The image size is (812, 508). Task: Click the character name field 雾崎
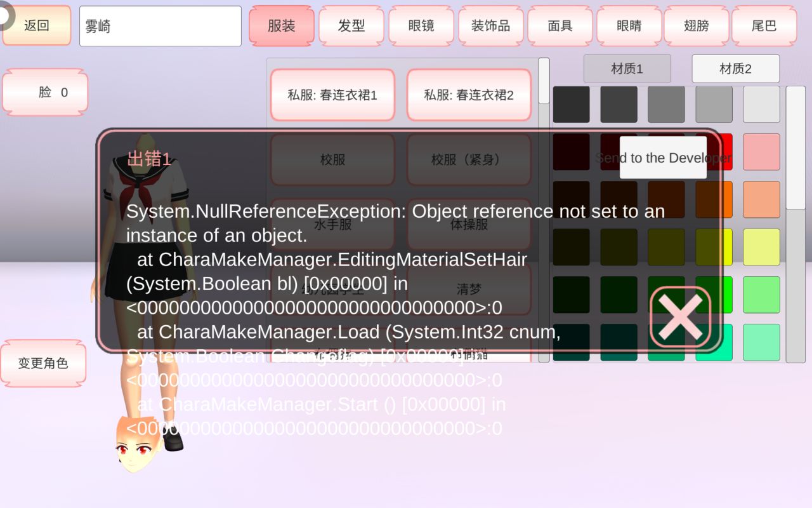[x=160, y=27]
